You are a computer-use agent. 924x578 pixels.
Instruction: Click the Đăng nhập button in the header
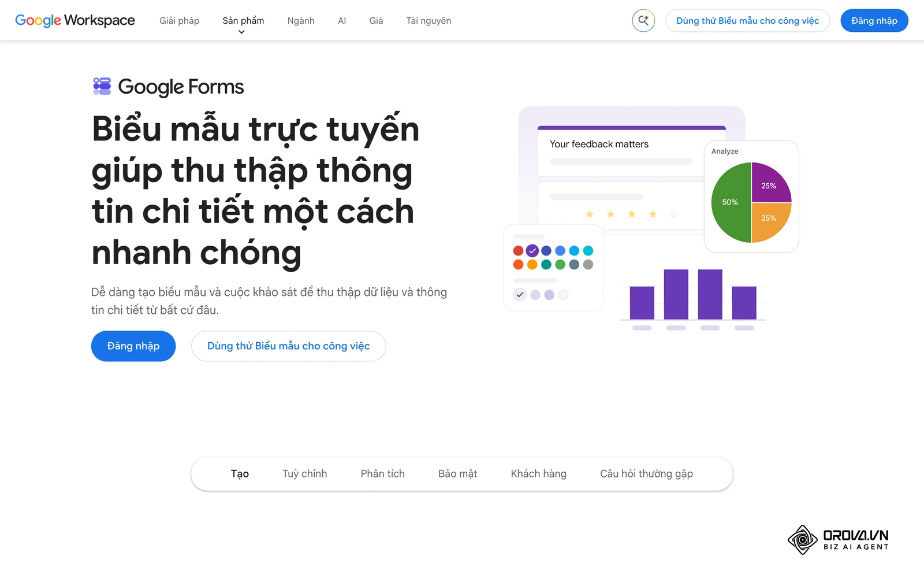[874, 21]
